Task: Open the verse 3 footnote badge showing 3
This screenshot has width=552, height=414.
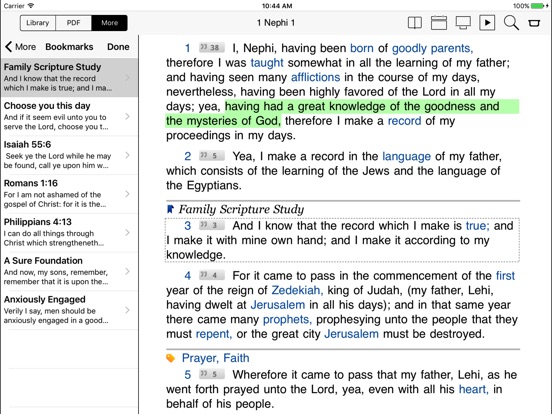Action: [x=212, y=225]
